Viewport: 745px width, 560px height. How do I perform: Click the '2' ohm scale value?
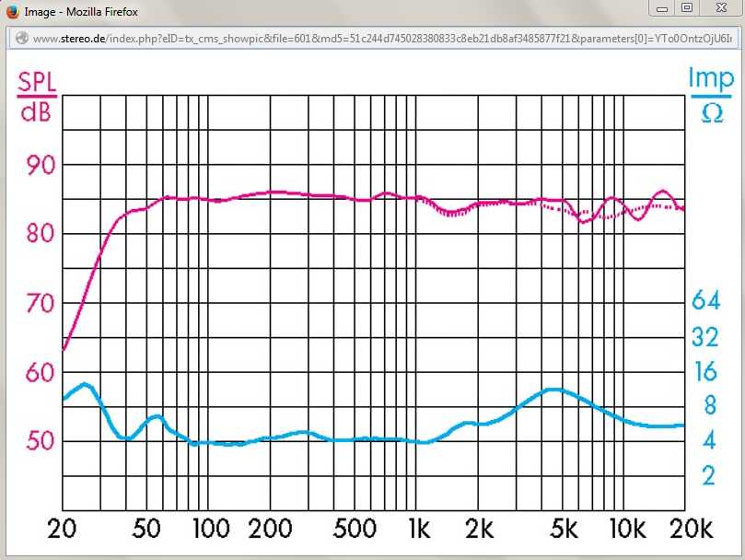[709, 475]
